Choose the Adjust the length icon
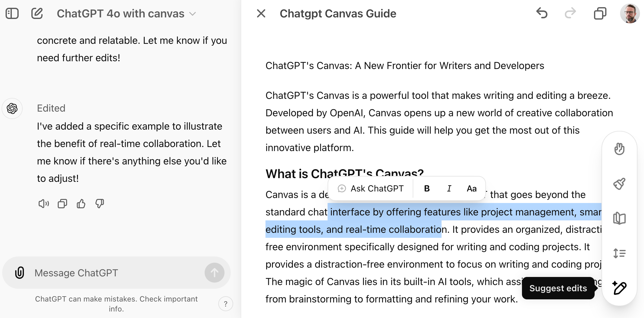This screenshot has width=644, height=318. coord(619,253)
